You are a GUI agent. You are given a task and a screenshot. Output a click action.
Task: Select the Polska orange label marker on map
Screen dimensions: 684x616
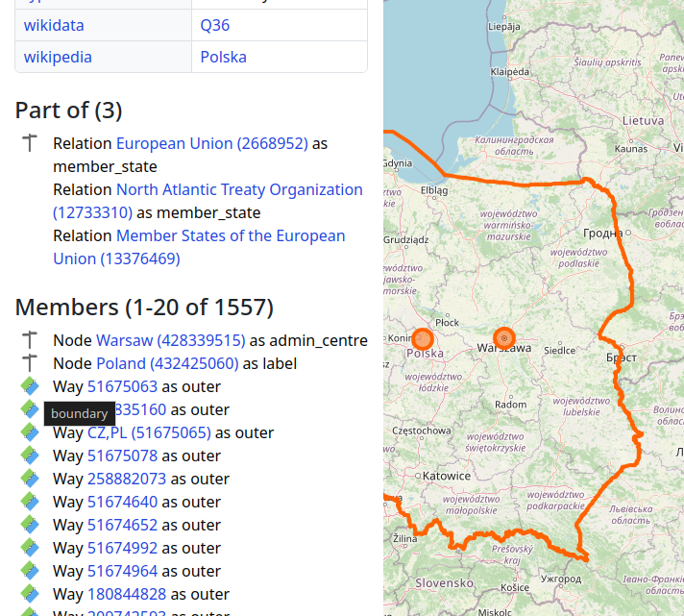(423, 339)
